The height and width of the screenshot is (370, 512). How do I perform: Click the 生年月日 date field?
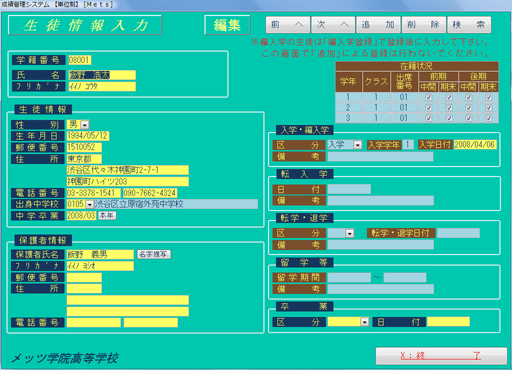click(88, 136)
